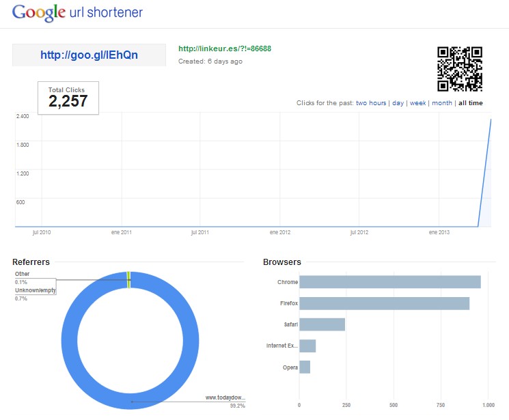Click the blue www.todaydow referrer ring segment
The image size is (509, 420).
130,401
